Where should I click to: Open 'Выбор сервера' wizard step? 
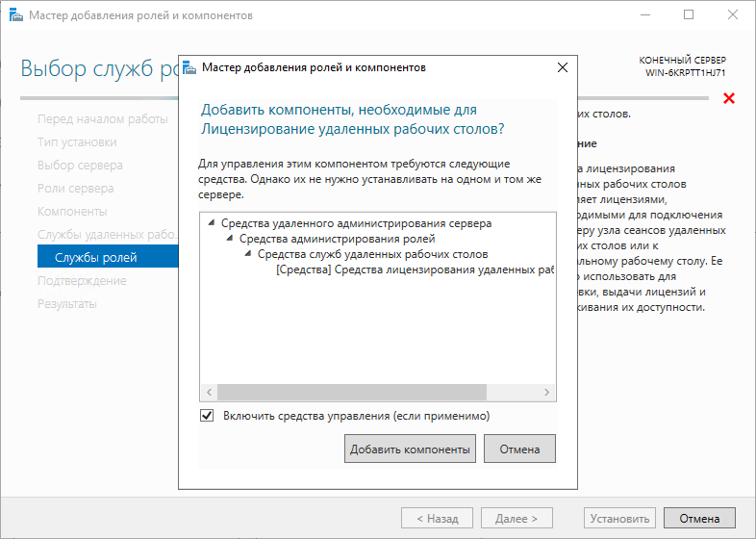coord(80,165)
